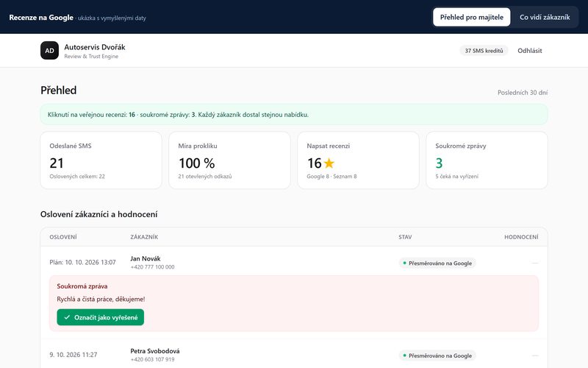Click the Soukromá zpráva heading
The width and height of the screenshot is (588, 368).
click(82, 286)
